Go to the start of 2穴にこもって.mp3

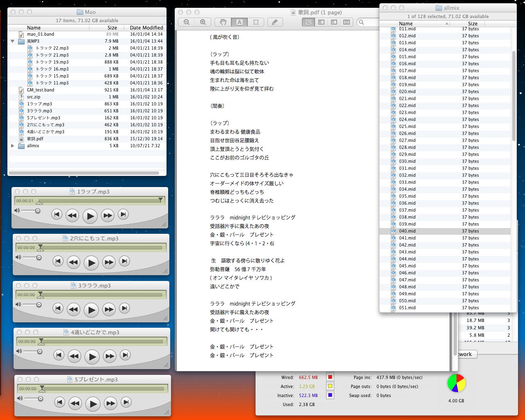tap(58, 261)
